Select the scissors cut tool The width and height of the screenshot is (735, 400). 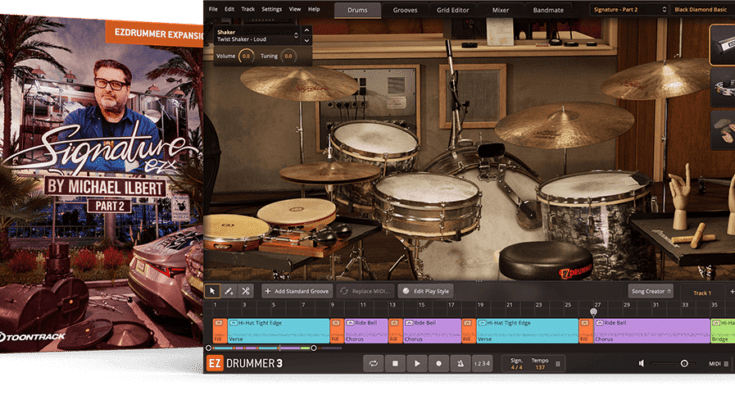pyautogui.click(x=246, y=291)
